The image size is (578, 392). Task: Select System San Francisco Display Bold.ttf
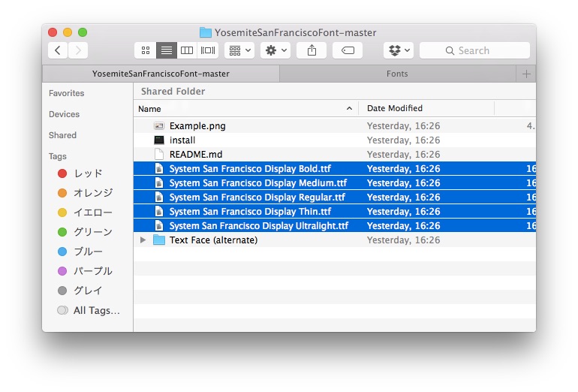[335, 168]
